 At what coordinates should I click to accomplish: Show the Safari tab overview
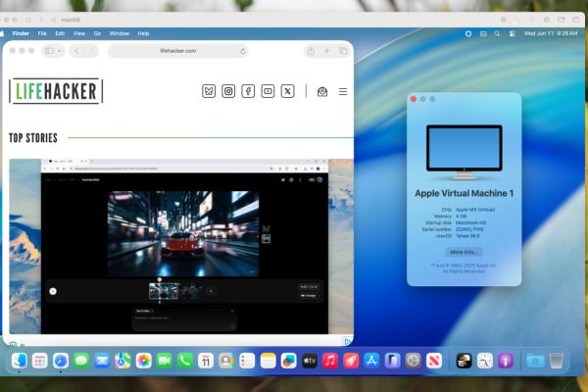tap(343, 51)
